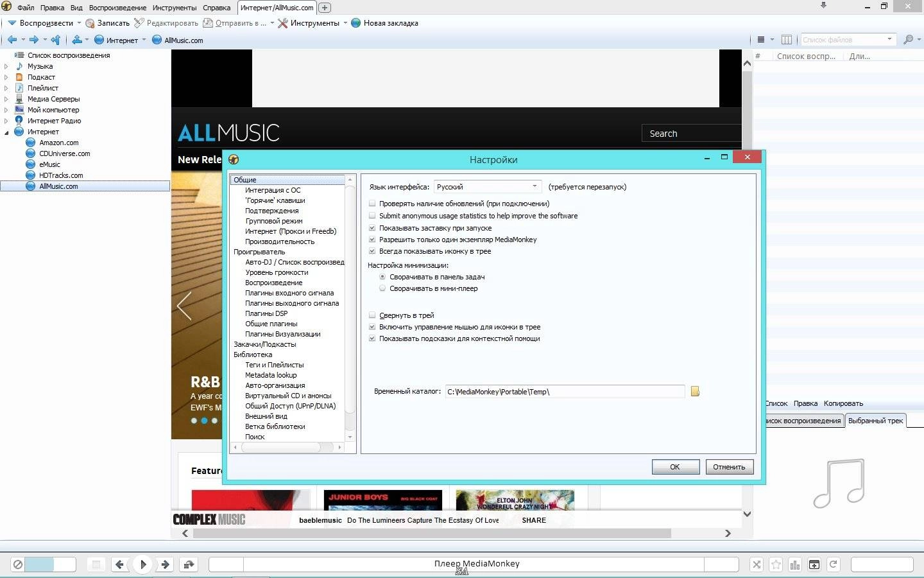Screen dimensions: 924x578
Task: Open dropdown next to list view icon
Action: [x=772, y=40]
